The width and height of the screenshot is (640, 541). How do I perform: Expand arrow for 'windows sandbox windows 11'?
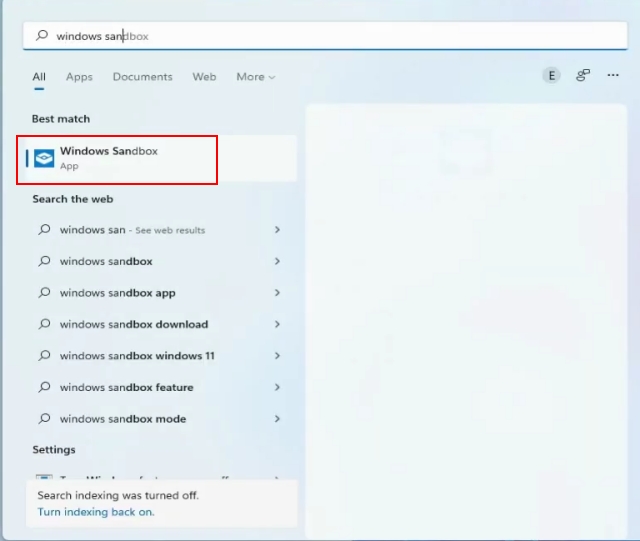(x=277, y=356)
